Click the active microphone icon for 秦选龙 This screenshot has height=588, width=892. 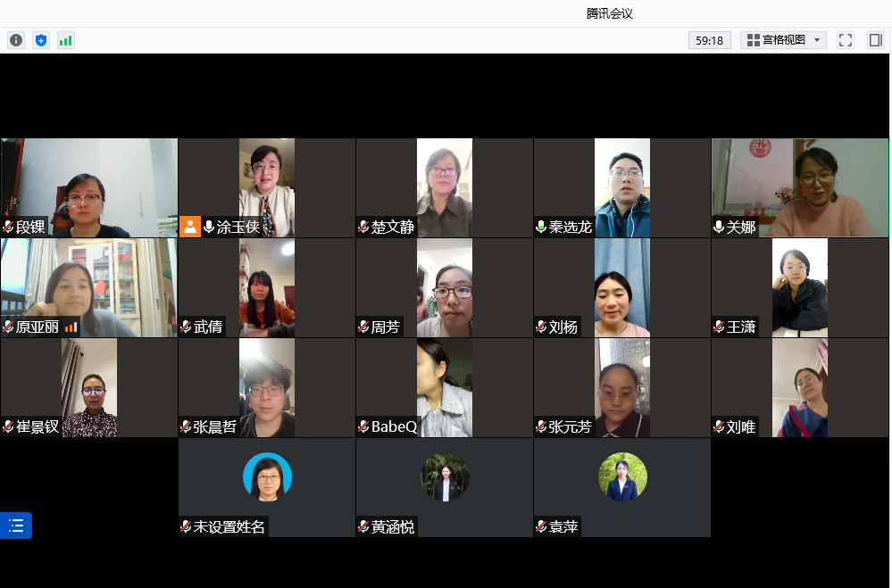[x=541, y=228]
